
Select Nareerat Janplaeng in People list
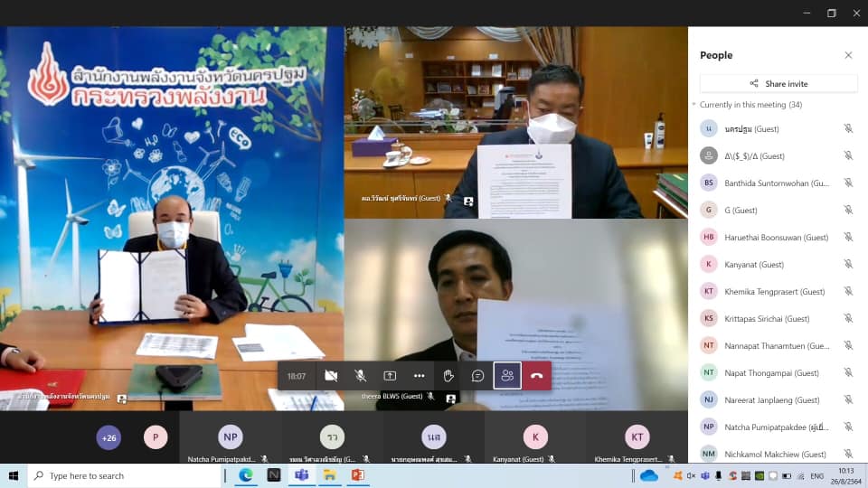pos(778,400)
